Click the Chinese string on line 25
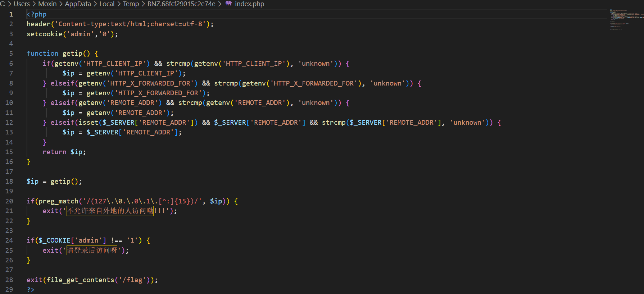The width and height of the screenshot is (644, 294). [x=92, y=251]
